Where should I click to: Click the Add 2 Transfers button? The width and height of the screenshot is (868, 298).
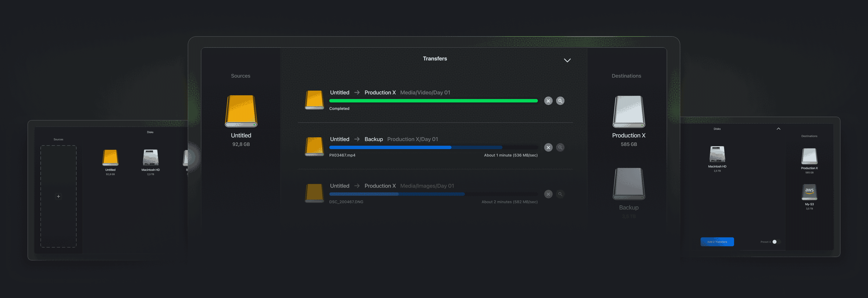coord(717,242)
